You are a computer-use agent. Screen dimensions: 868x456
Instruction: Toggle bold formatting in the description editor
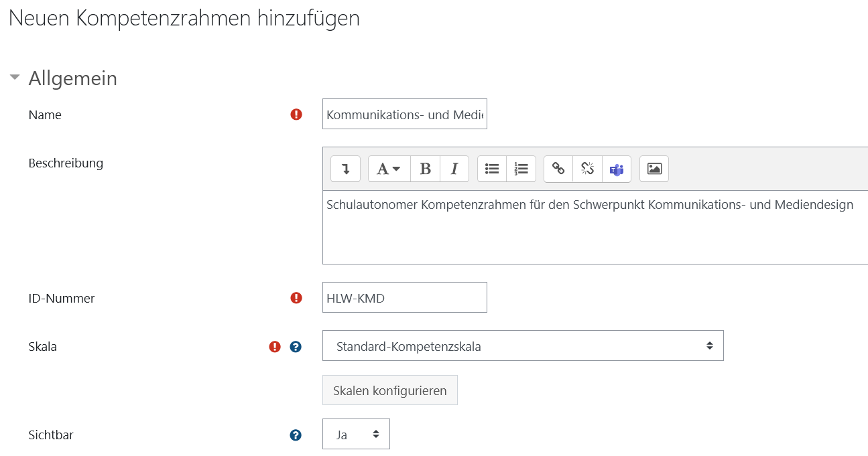pyautogui.click(x=425, y=169)
